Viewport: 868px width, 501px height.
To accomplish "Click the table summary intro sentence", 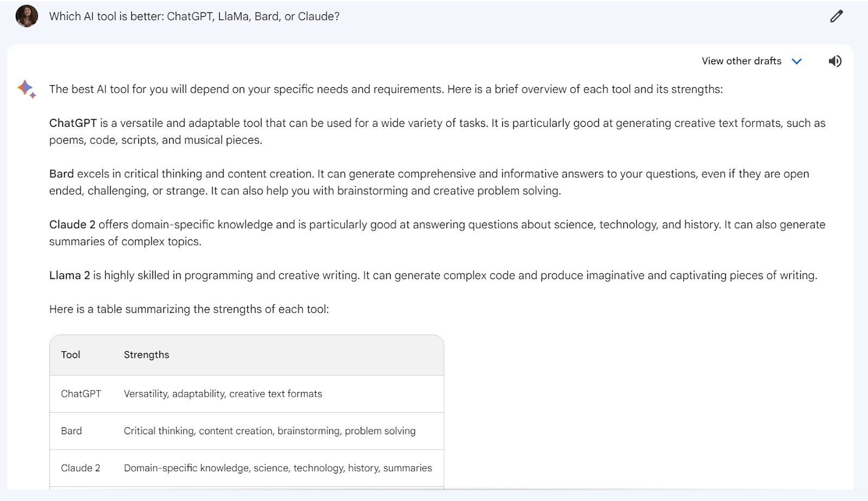I will 189,309.
